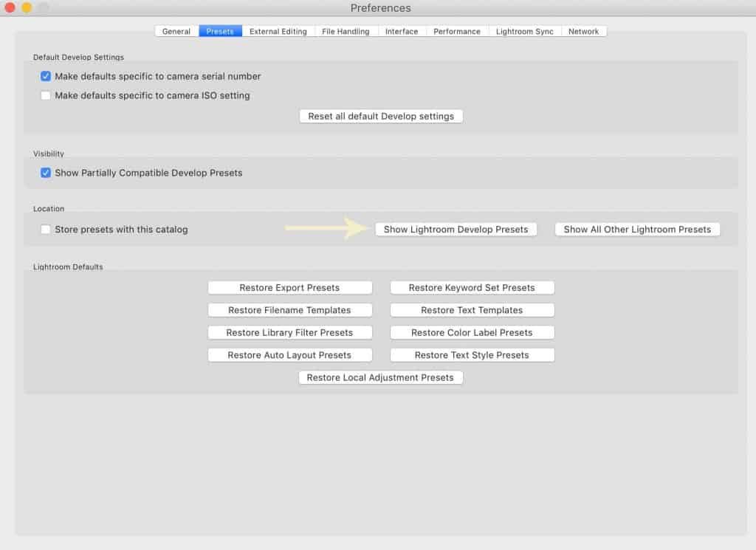The image size is (756, 550).
Task: Restore Filename Templates
Action: (289, 310)
